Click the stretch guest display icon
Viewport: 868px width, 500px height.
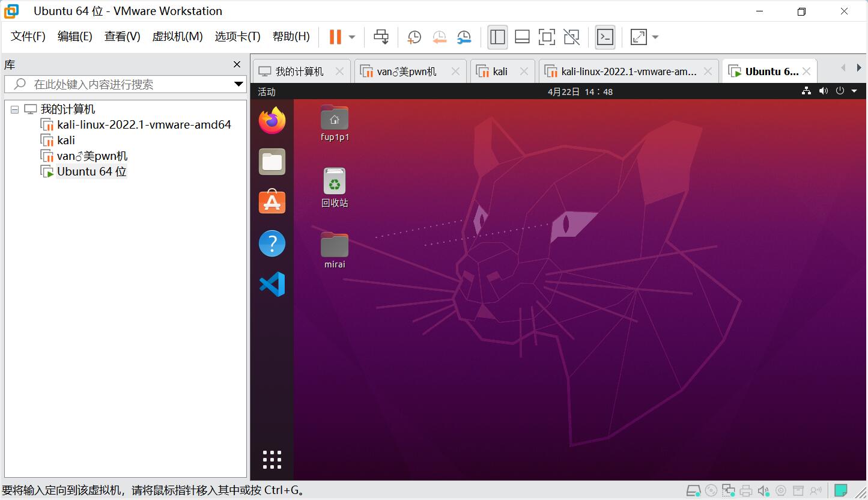(639, 37)
